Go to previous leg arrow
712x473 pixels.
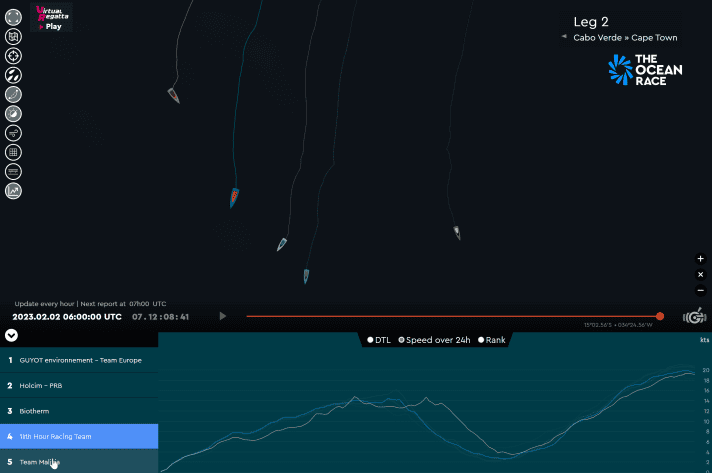coord(564,36)
